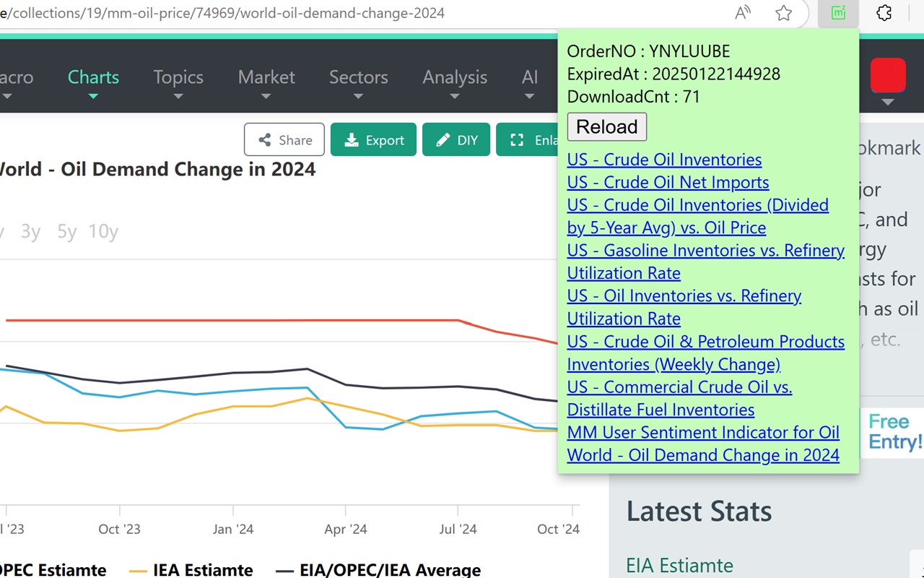Image resolution: width=924 pixels, height=578 pixels.
Task: Click the Export button
Action: tap(373, 139)
